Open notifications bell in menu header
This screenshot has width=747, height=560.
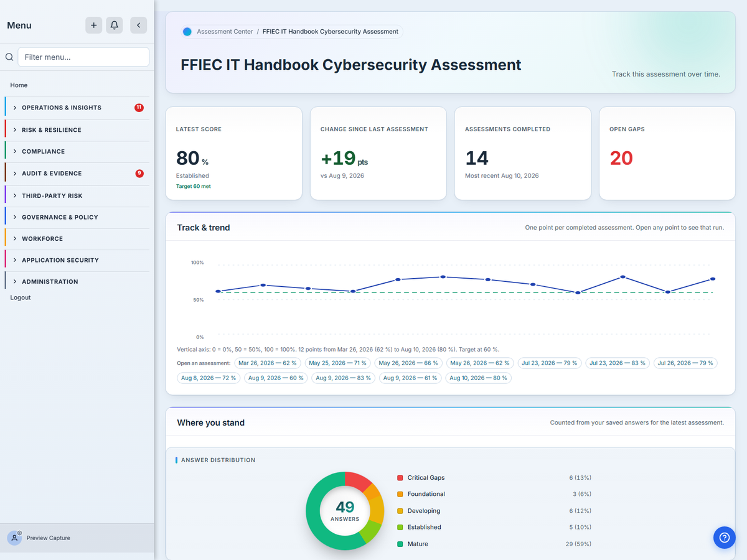click(x=114, y=25)
